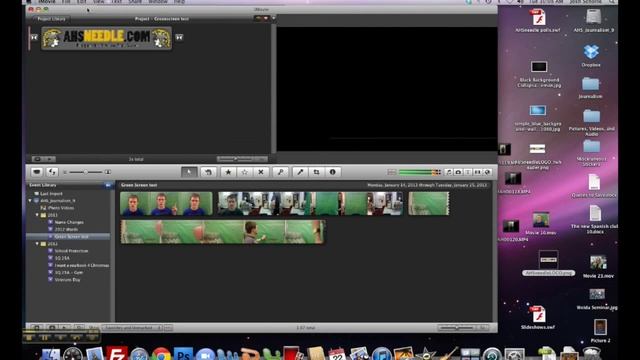Select the 2012 Words event

click(66, 229)
